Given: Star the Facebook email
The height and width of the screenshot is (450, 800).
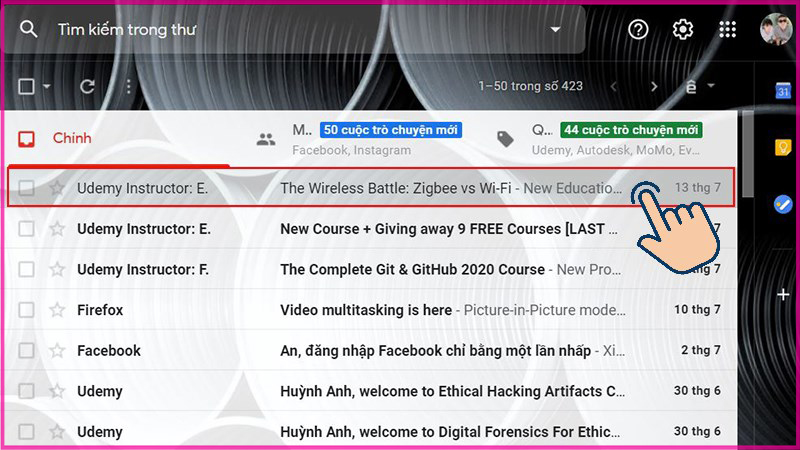Looking at the screenshot, I should point(57,351).
